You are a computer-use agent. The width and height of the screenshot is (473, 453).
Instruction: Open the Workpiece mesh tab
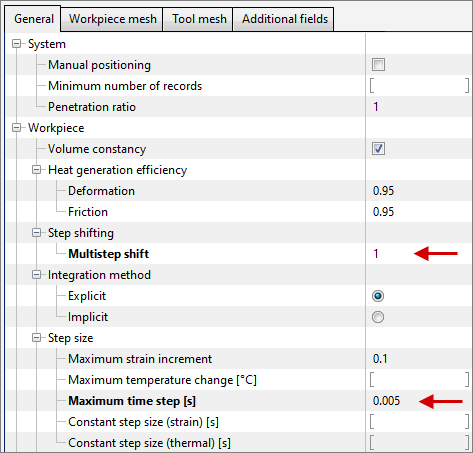tap(112, 19)
